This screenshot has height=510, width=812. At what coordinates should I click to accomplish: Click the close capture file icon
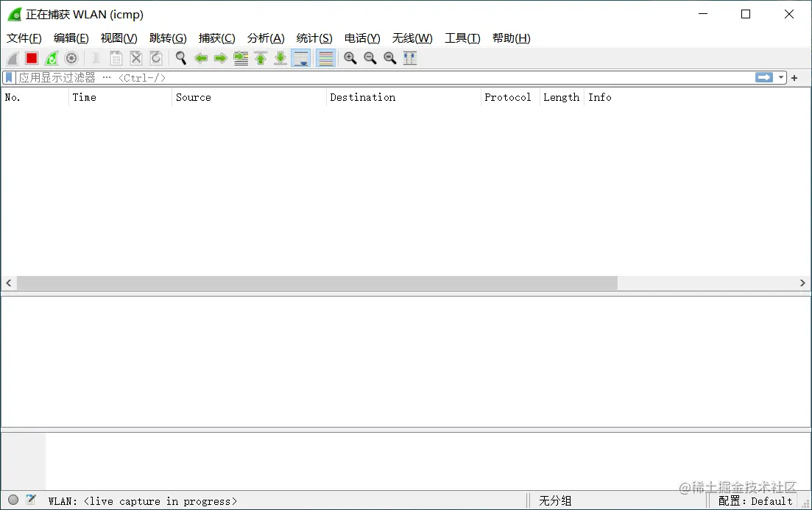[136, 59]
